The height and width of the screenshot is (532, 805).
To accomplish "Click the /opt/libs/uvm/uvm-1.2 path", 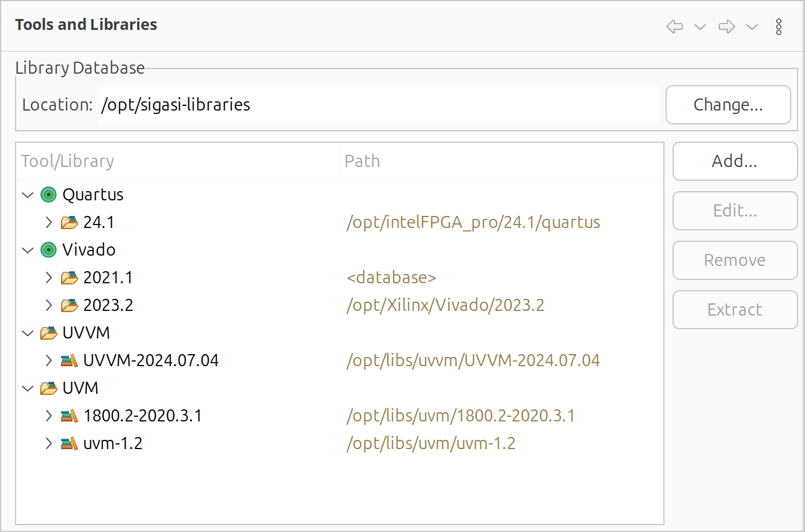I will 431,443.
